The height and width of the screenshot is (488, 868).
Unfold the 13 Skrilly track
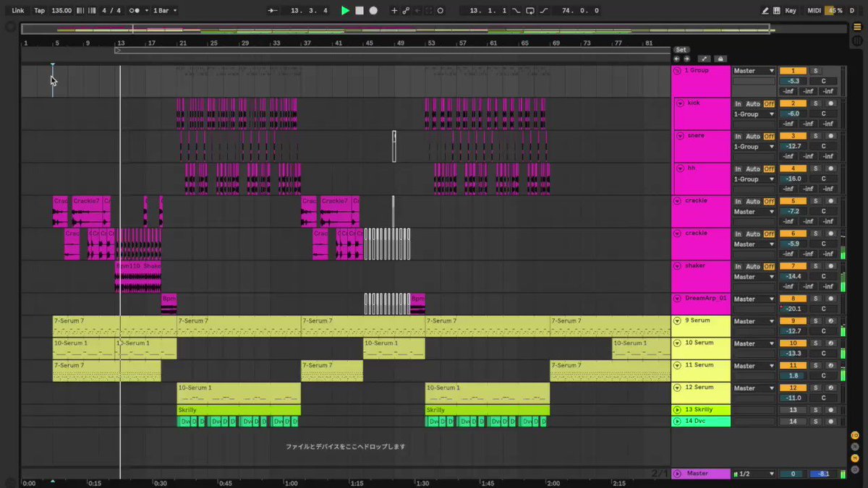point(677,410)
